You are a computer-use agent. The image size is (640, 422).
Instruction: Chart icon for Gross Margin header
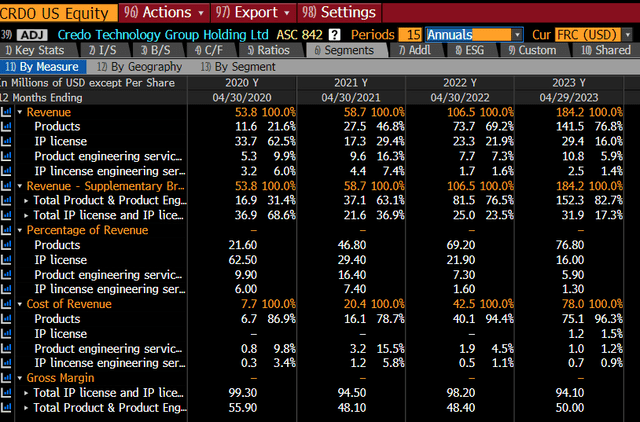[6, 378]
